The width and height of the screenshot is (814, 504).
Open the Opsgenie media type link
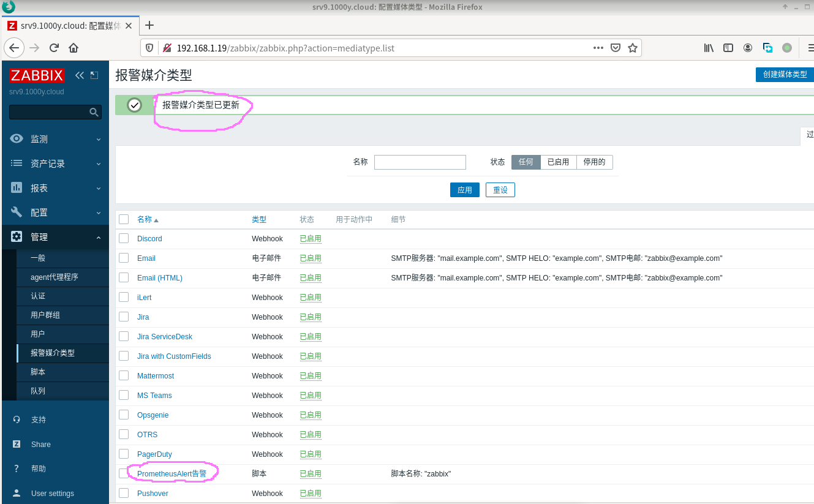[153, 415]
